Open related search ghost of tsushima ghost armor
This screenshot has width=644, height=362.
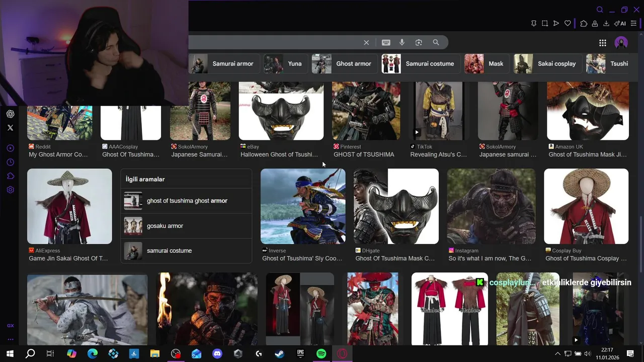186,201
